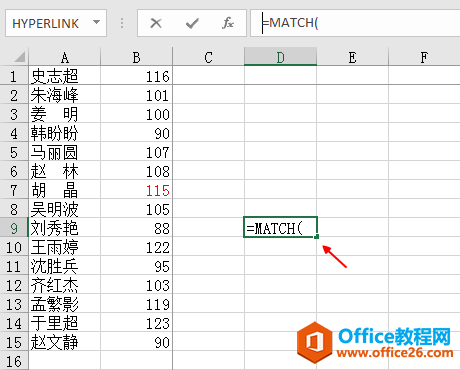
Task: Click cell containing 韩盼盼
Action: coord(65,133)
